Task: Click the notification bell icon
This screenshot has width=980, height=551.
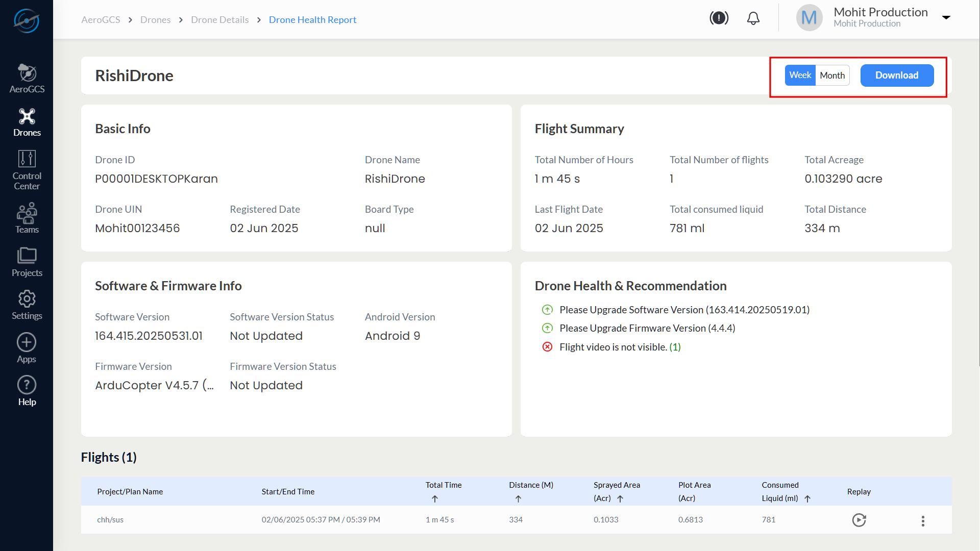Action: 753,19
